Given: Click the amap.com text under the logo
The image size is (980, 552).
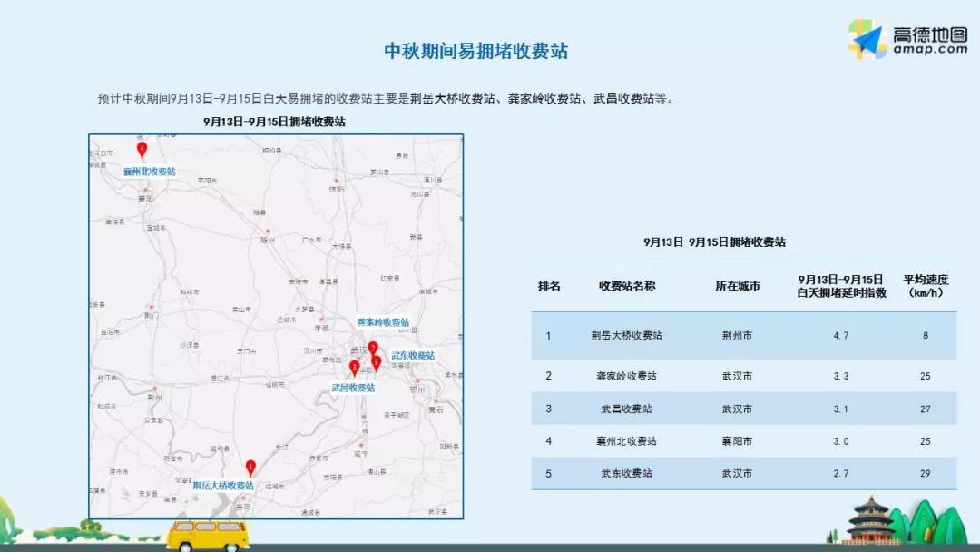Looking at the screenshot, I should 930,50.
